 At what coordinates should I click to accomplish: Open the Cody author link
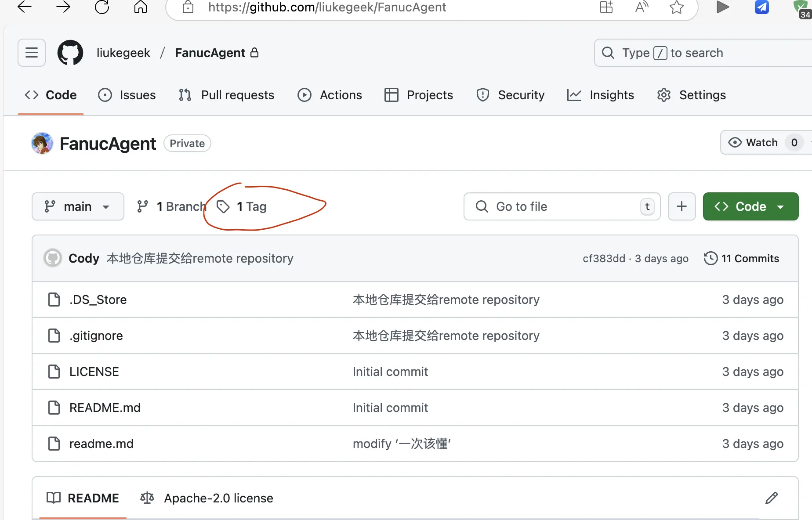(84, 258)
